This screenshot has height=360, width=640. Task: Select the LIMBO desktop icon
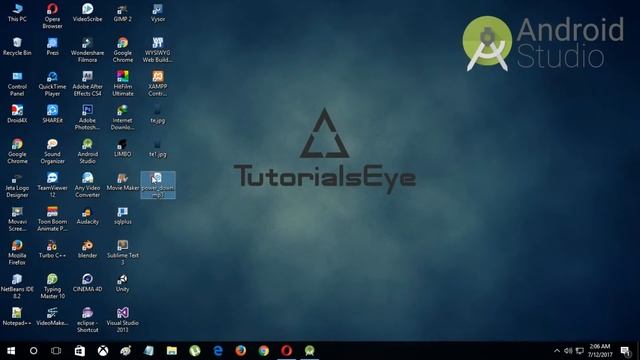pyautogui.click(x=122, y=148)
